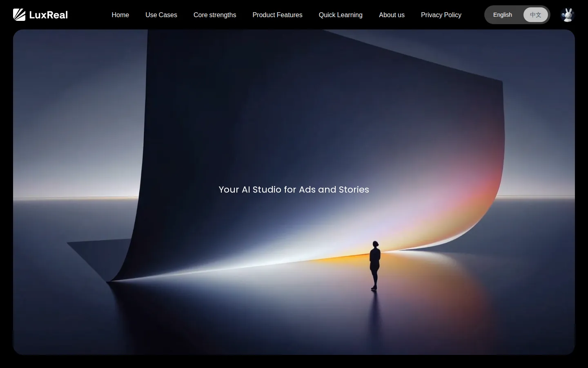This screenshot has height=368, width=588.
Task: Switch language to English
Action: pyautogui.click(x=503, y=15)
